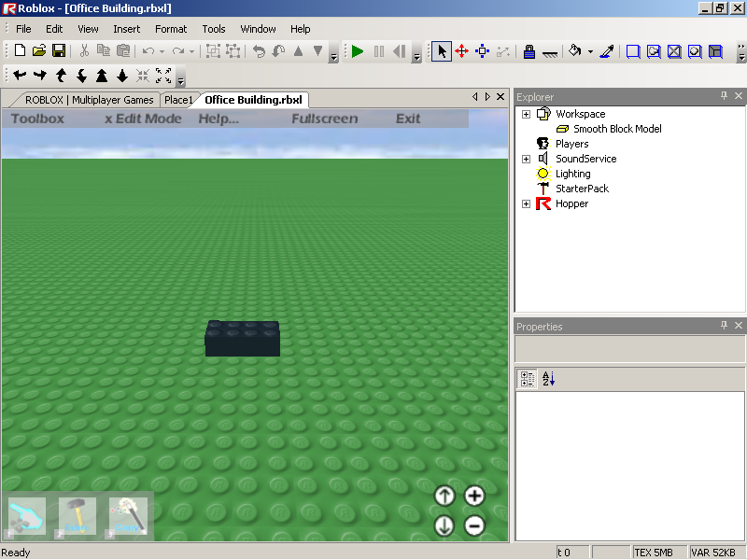Click the green Run play button
Screen dimensions: 747x560
[x=358, y=51]
